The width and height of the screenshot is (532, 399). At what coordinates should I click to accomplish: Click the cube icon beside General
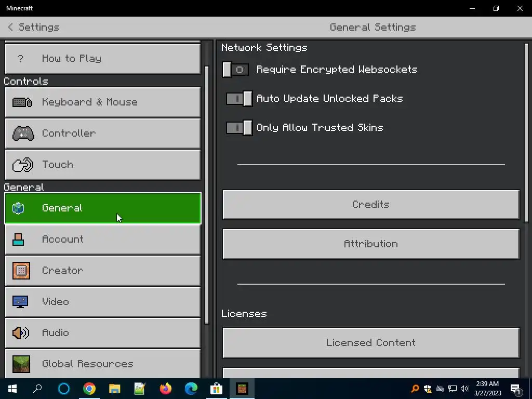18,208
